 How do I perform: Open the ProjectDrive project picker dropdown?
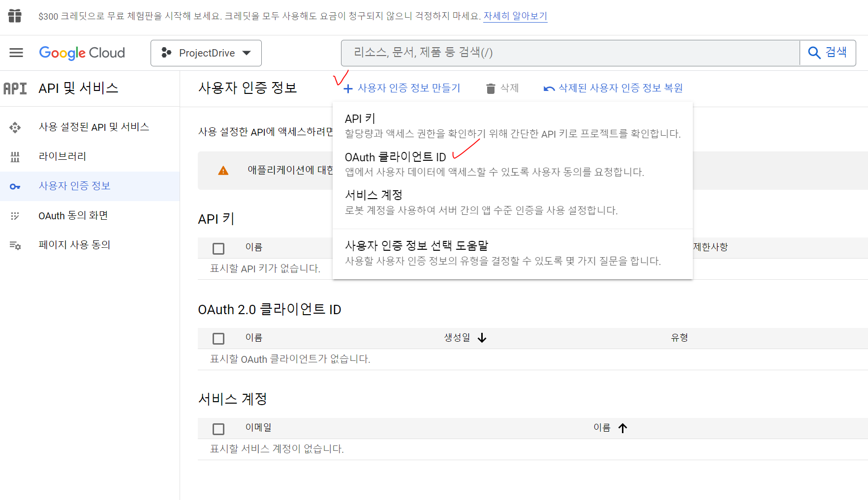(x=206, y=53)
